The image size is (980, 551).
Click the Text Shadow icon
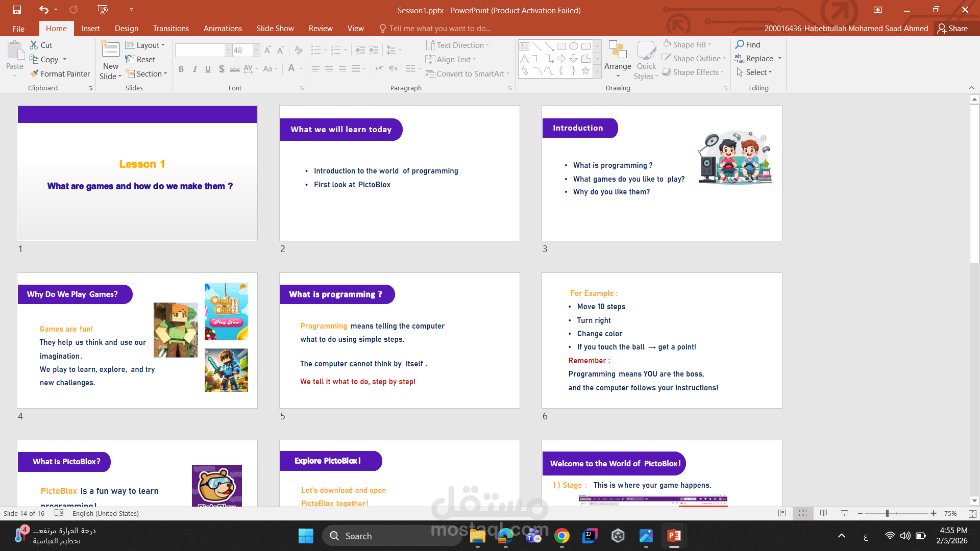point(222,68)
